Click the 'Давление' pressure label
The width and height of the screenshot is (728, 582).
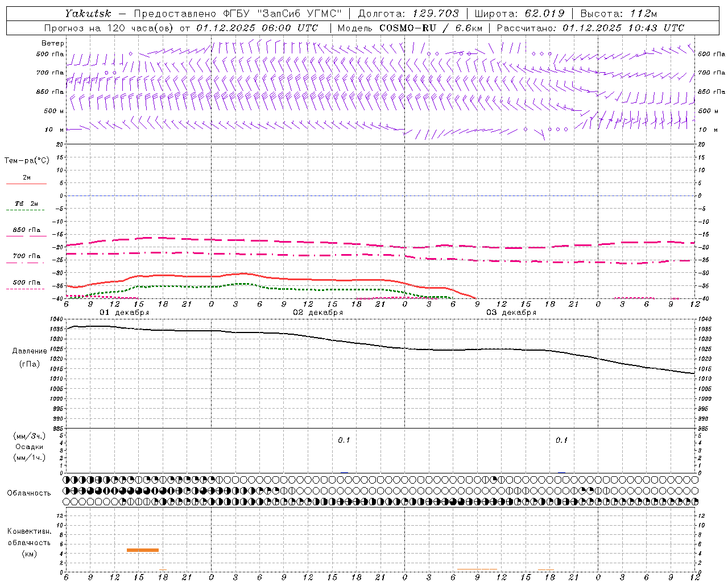pos(30,351)
